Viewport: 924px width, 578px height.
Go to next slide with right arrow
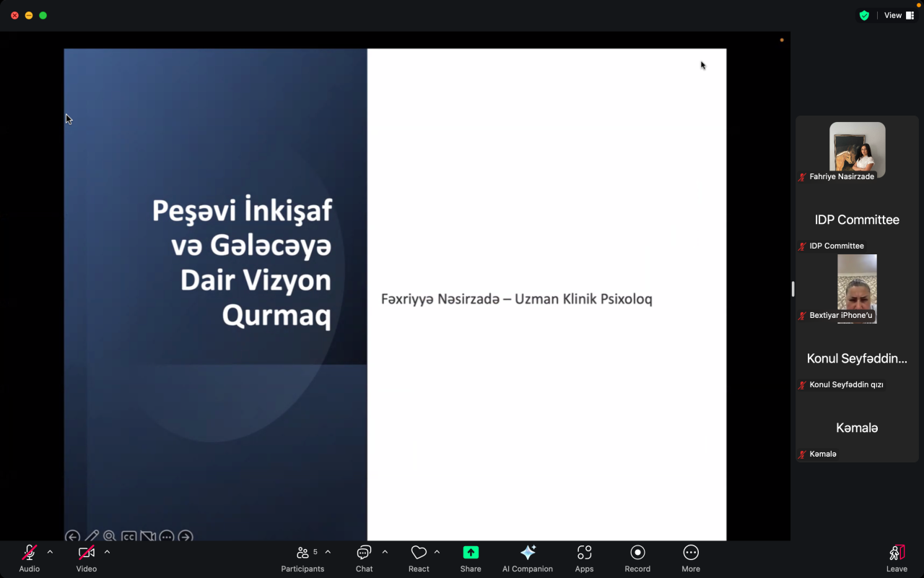tap(186, 536)
